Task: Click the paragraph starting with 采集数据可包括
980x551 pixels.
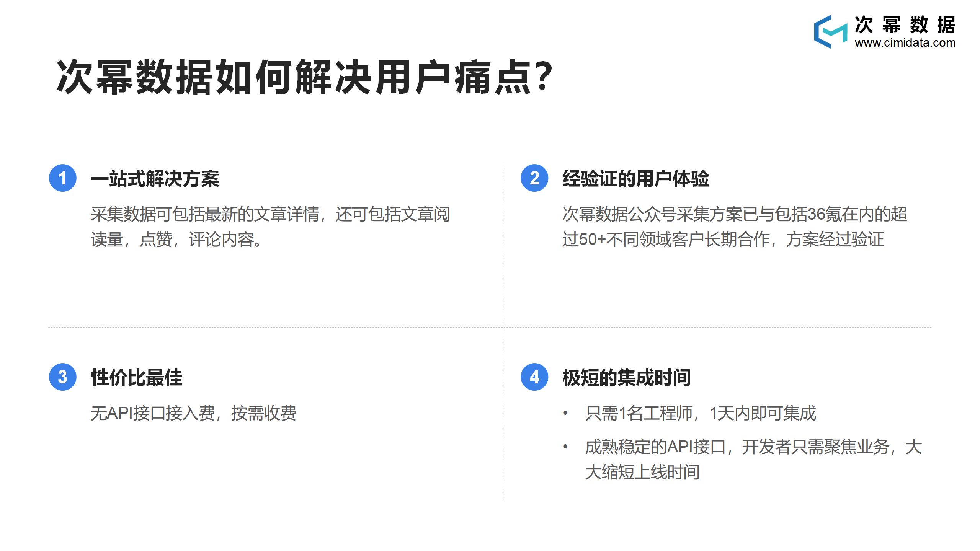Action: [x=270, y=227]
